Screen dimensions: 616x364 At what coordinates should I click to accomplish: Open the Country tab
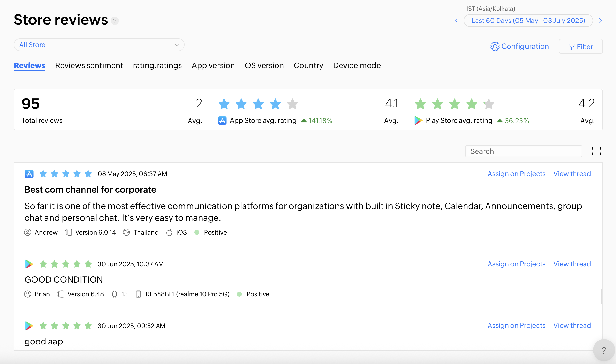(308, 65)
